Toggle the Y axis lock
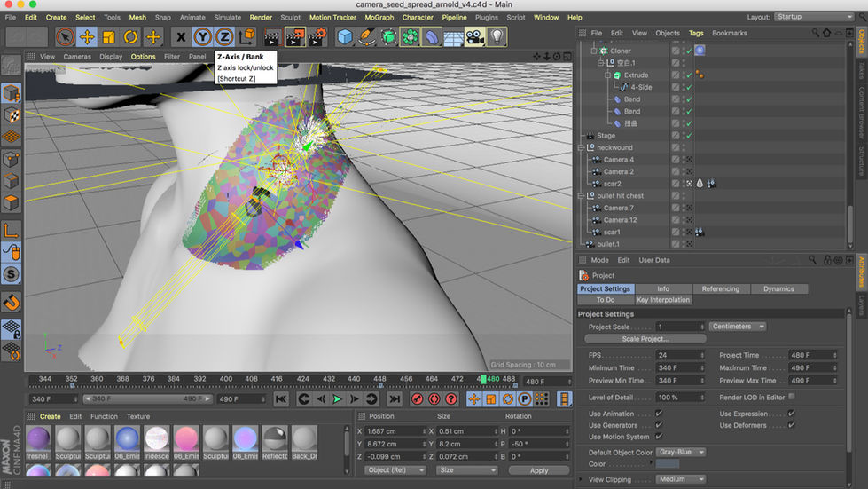The image size is (868, 489). coord(203,37)
